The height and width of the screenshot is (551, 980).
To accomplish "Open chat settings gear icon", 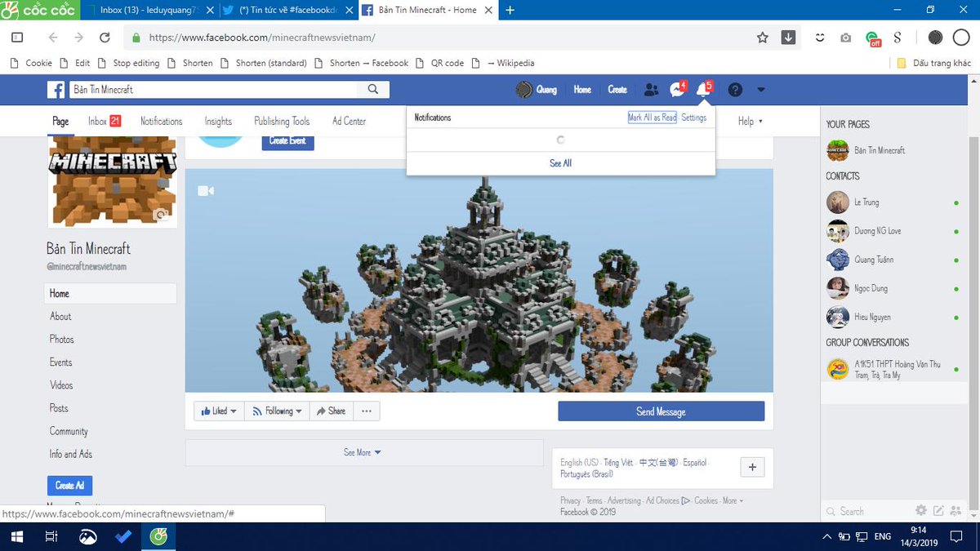I will click(x=920, y=510).
